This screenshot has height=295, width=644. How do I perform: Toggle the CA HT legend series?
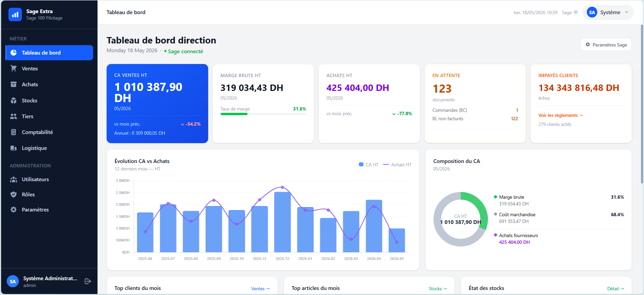tap(369, 165)
